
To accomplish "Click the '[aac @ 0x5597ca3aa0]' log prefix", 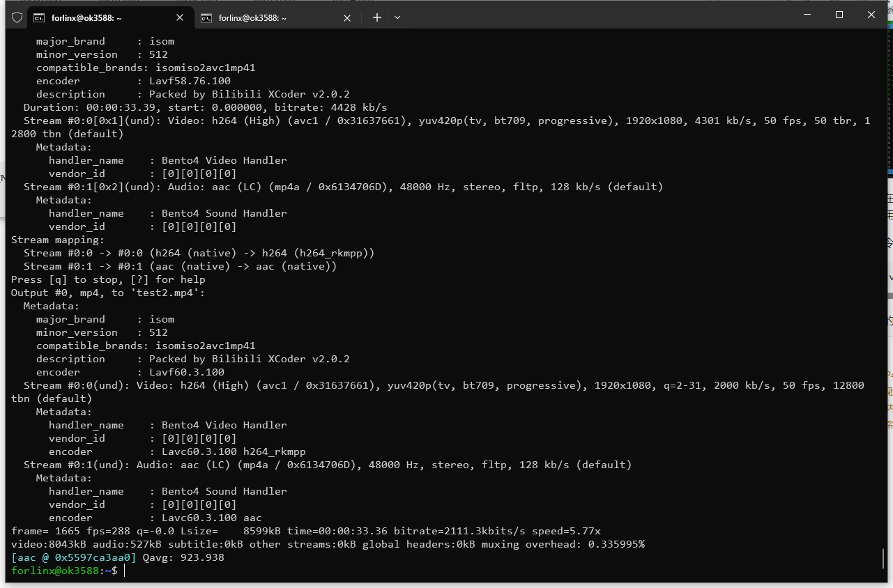I will tap(74, 557).
